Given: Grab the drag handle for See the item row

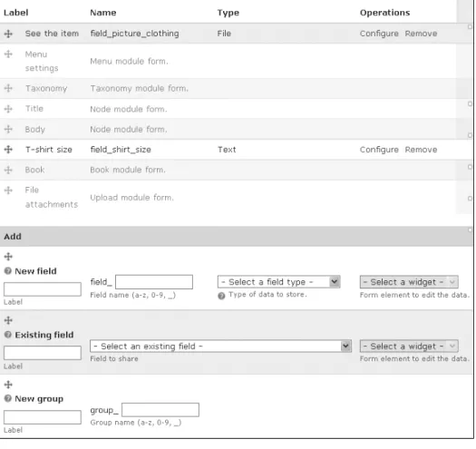Looking at the screenshot, I should tap(8, 34).
